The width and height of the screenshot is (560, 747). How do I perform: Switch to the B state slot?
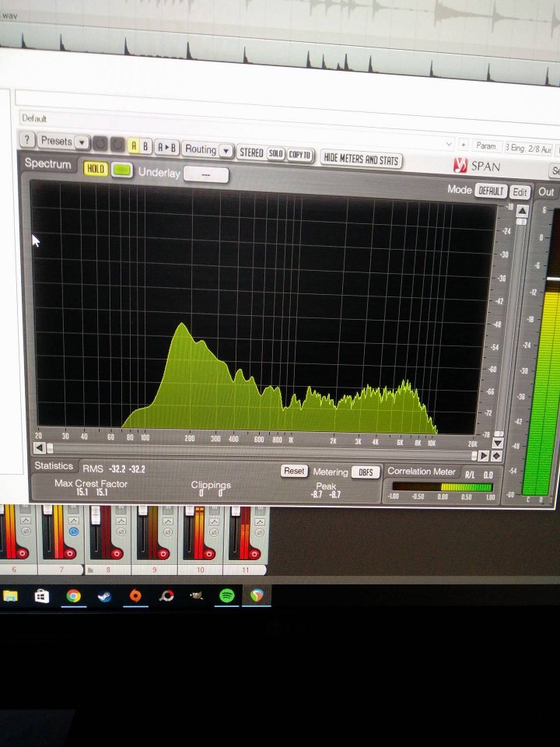[145, 146]
